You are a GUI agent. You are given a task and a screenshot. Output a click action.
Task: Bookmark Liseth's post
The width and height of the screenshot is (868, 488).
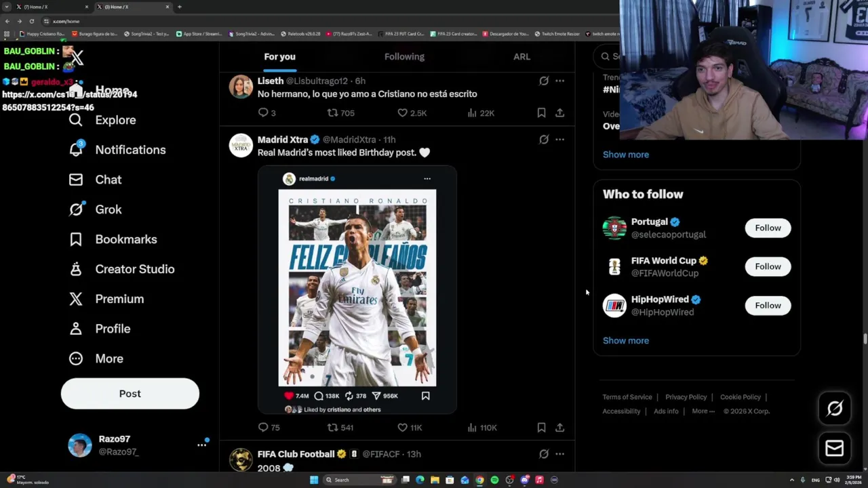(x=541, y=113)
